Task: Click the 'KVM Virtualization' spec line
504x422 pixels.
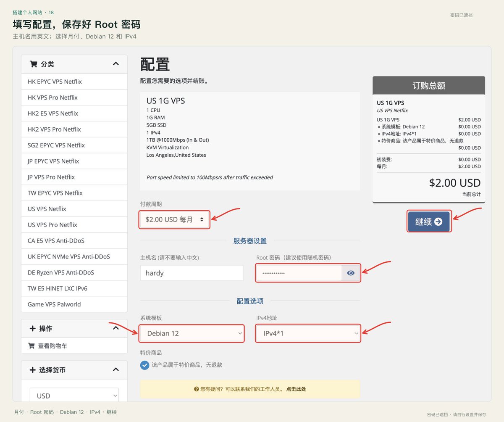Action: [x=168, y=148]
